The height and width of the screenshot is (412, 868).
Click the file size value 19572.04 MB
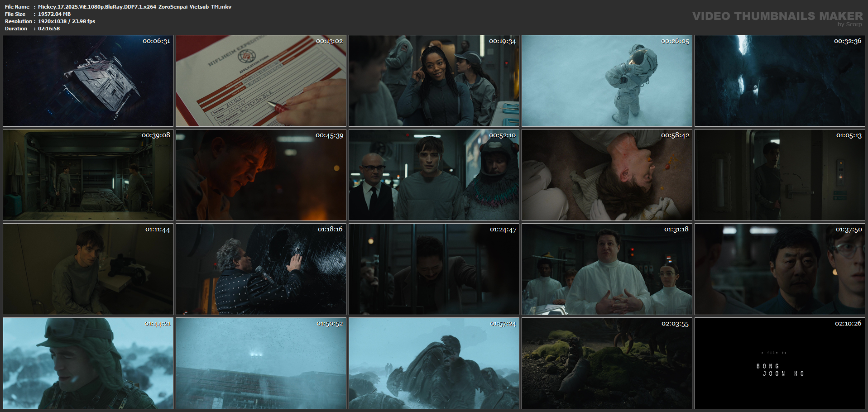click(x=54, y=14)
